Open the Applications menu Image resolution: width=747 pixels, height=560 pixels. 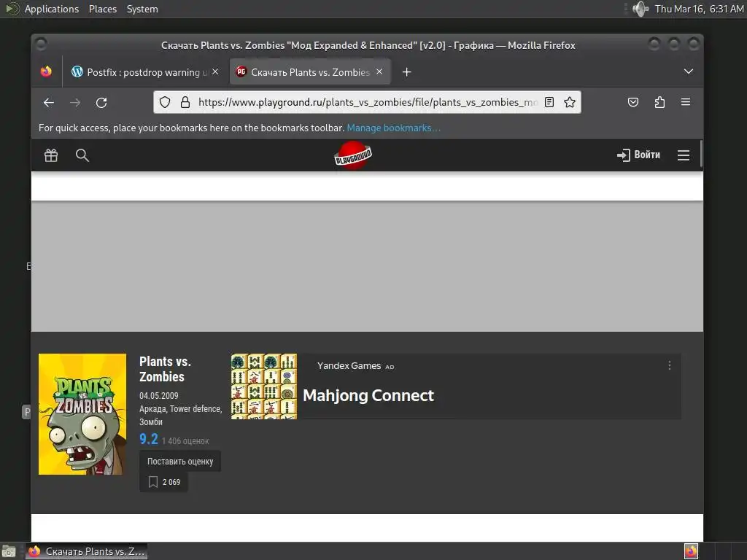tap(52, 9)
